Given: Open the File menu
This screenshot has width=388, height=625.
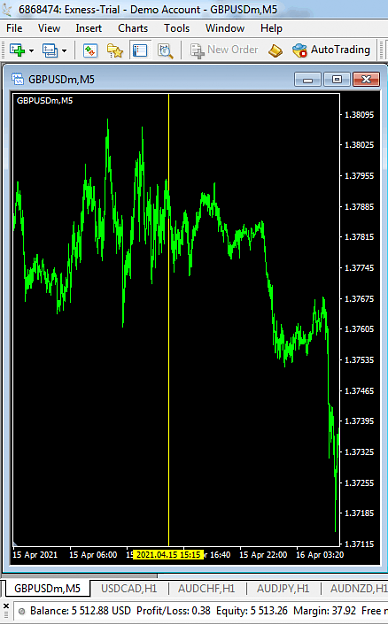Looking at the screenshot, I should click(x=14, y=28).
